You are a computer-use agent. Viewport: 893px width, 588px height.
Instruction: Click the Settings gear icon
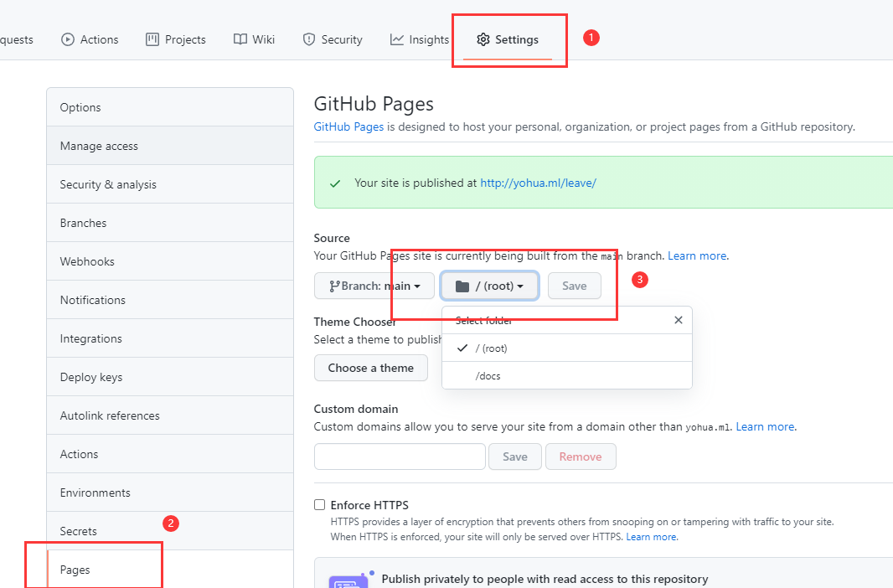click(x=483, y=39)
